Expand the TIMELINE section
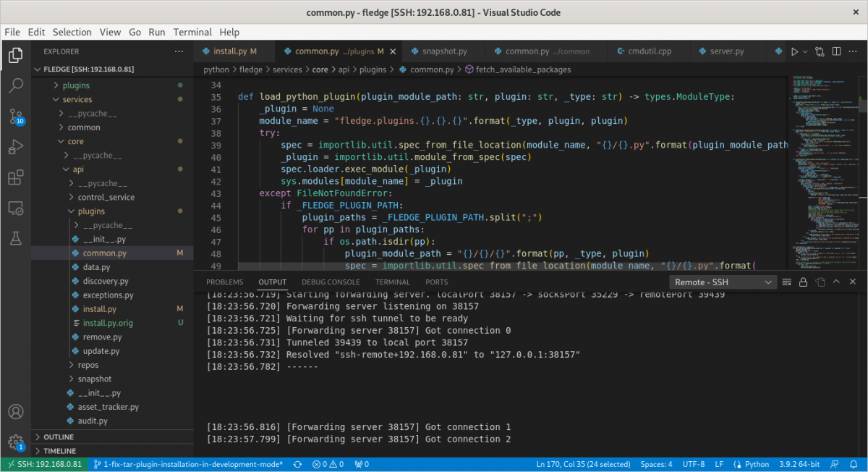Viewport: 868px width, 472px height. [x=58, y=451]
